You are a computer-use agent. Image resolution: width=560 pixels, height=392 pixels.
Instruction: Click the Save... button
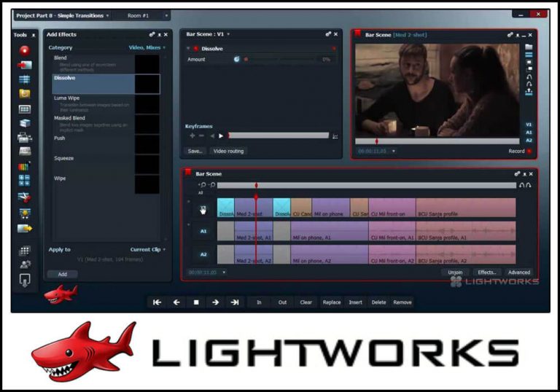(x=195, y=151)
